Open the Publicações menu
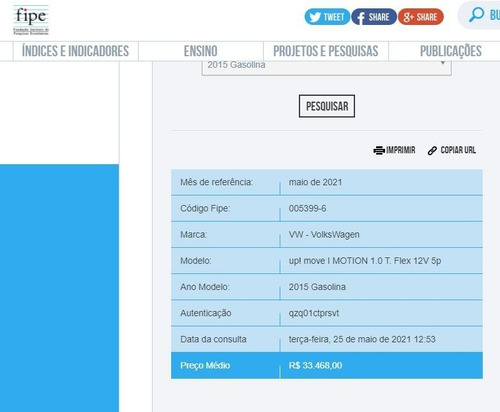The width and height of the screenshot is (500, 412). [451, 51]
